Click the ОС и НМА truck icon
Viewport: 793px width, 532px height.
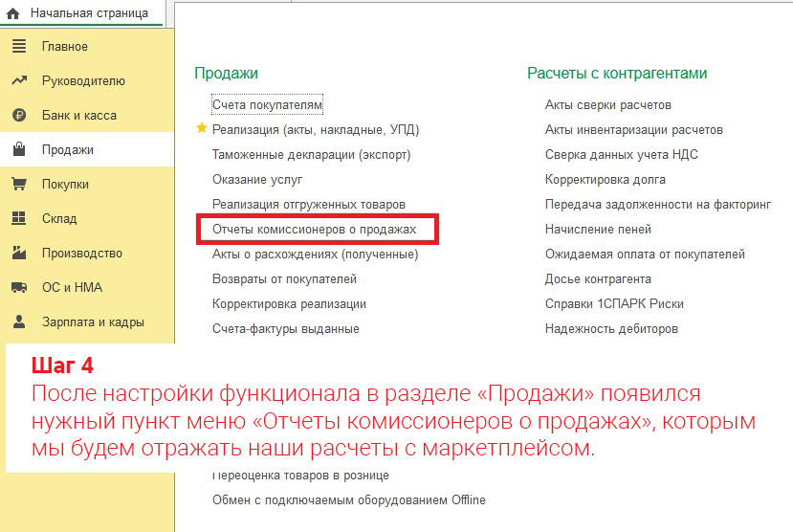(19, 287)
